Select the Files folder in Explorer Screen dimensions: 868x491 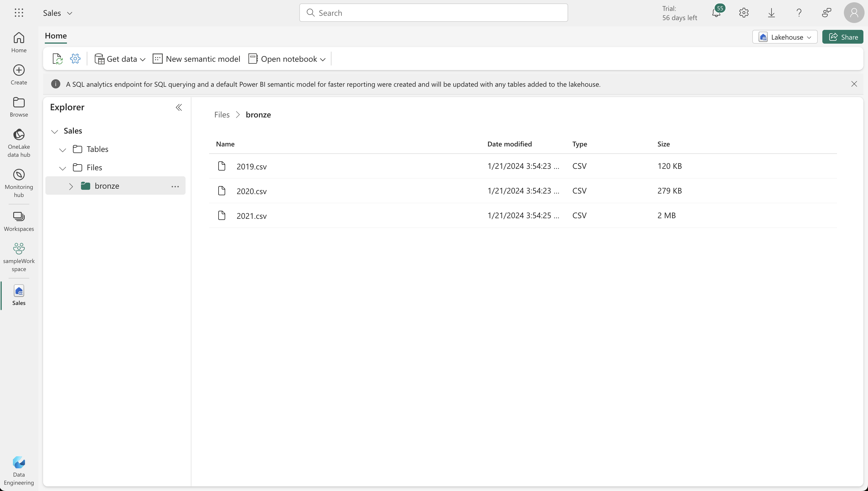coord(94,167)
